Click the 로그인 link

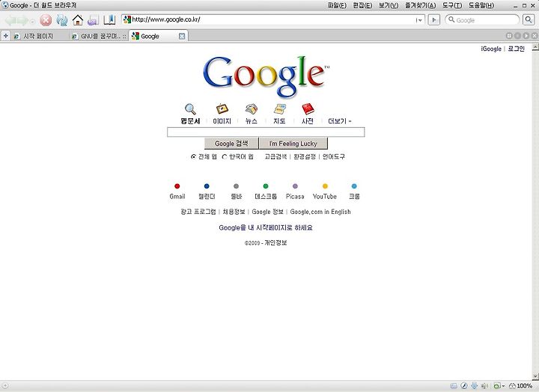click(517, 49)
